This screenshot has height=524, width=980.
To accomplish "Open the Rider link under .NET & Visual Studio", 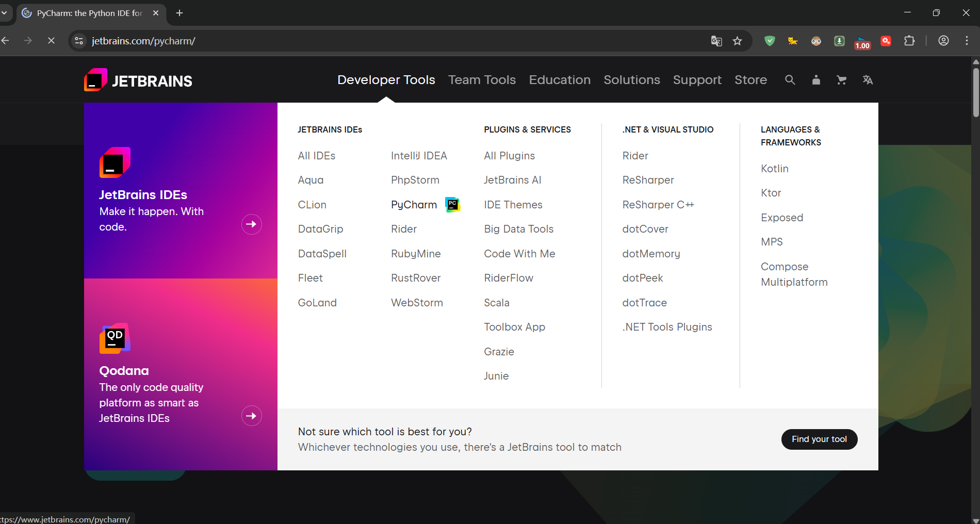I will pos(635,156).
